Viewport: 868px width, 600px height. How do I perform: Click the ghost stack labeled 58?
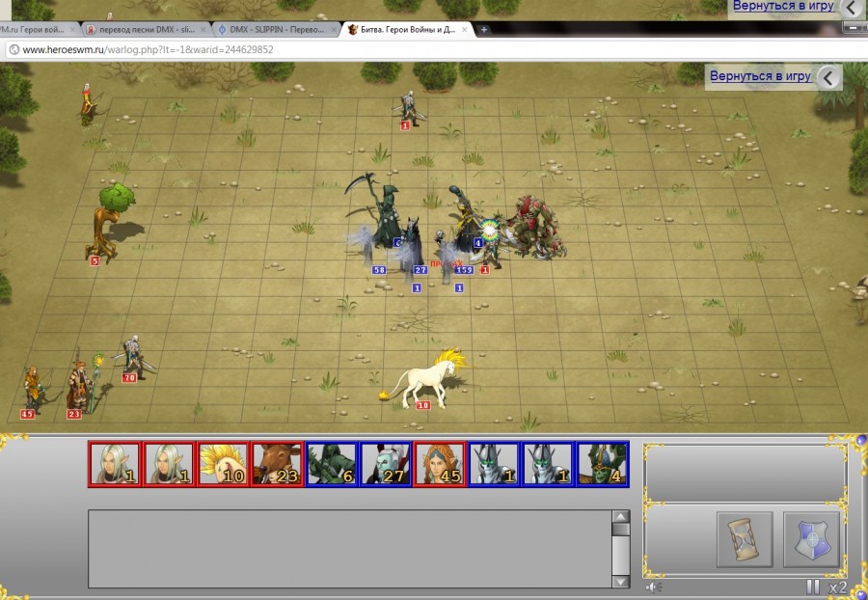366,249
